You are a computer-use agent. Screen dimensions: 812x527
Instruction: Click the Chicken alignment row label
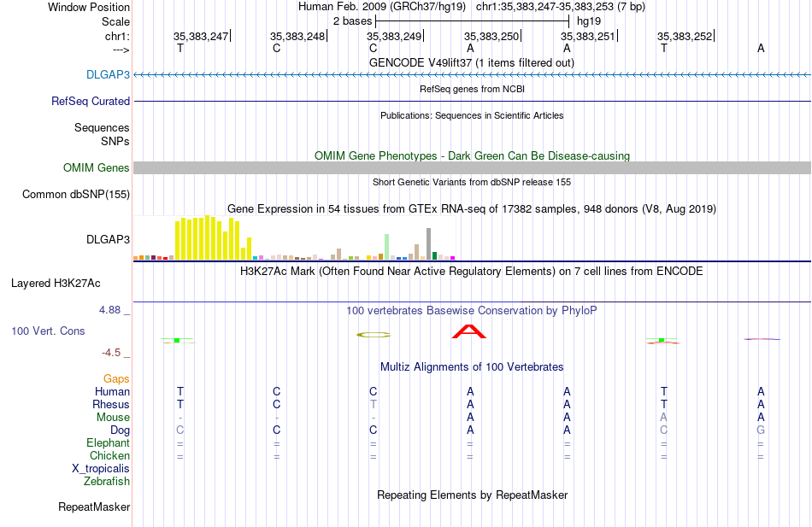click(x=109, y=455)
